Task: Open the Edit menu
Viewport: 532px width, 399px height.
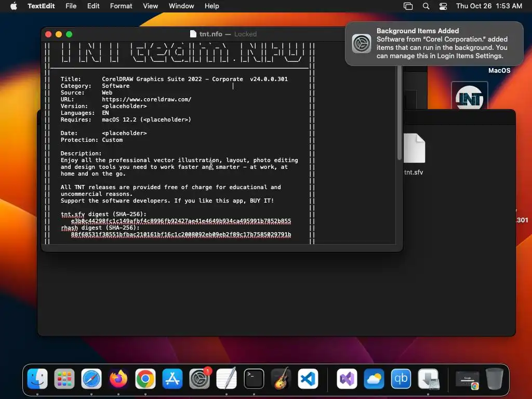Action: point(94,6)
